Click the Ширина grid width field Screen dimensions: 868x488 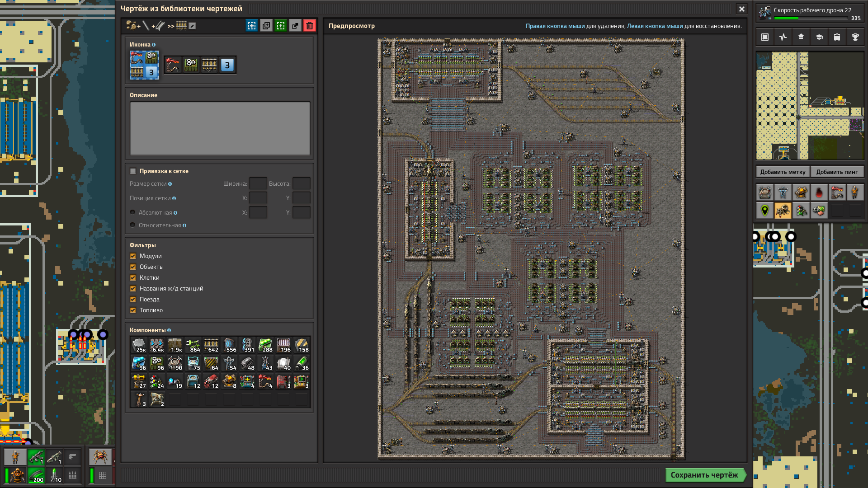coord(258,183)
